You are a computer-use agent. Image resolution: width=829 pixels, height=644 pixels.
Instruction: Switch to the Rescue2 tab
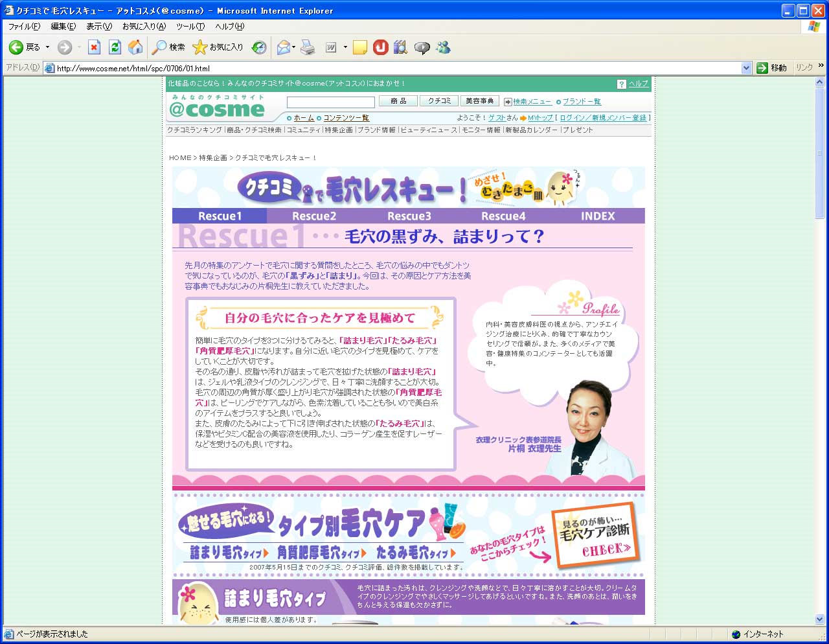(314, 216)
